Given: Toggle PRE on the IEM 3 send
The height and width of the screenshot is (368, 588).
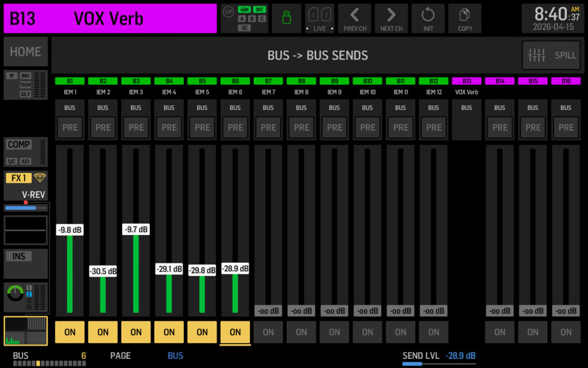Looking at the screenshot, I should click(136, 128).
